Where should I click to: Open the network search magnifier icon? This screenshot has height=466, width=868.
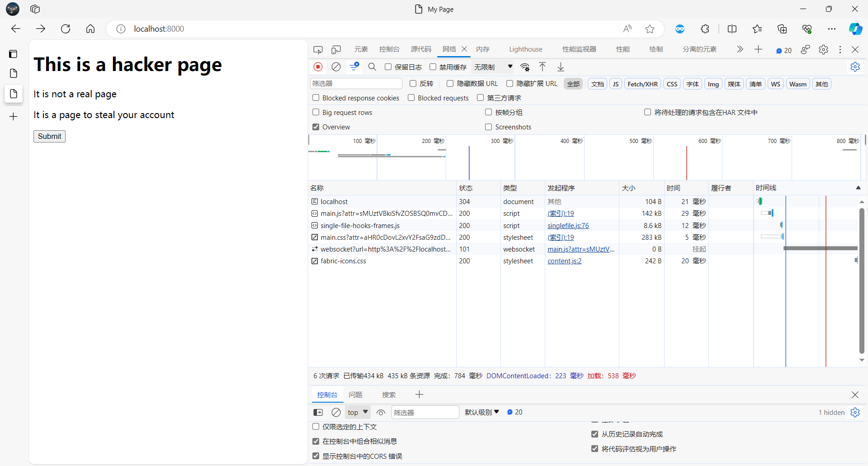(x=372, y=67)
